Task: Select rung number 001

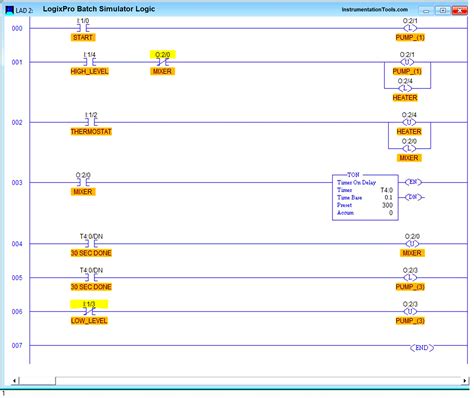Action: coord(17,62)
